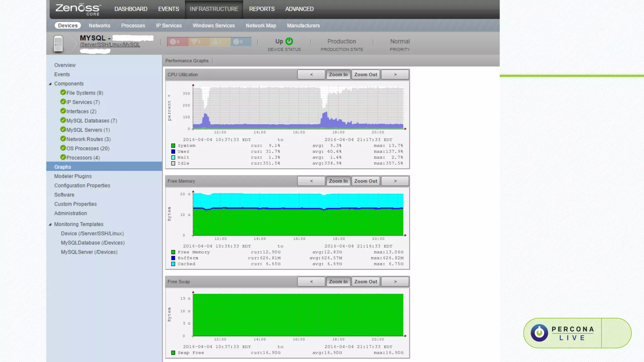Viewport: 644px width, 362px height.
Task: Collapse the Monitoring Templates section
Action: click(50, 224)
